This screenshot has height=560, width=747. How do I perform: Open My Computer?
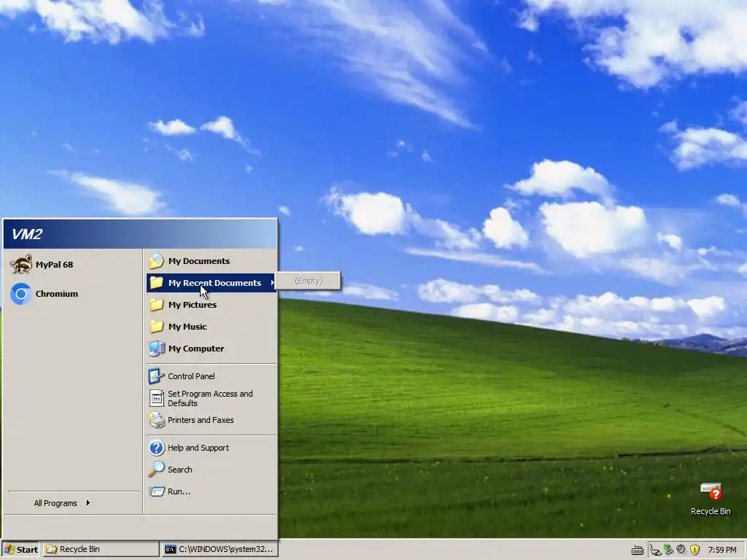click(211, 349)
